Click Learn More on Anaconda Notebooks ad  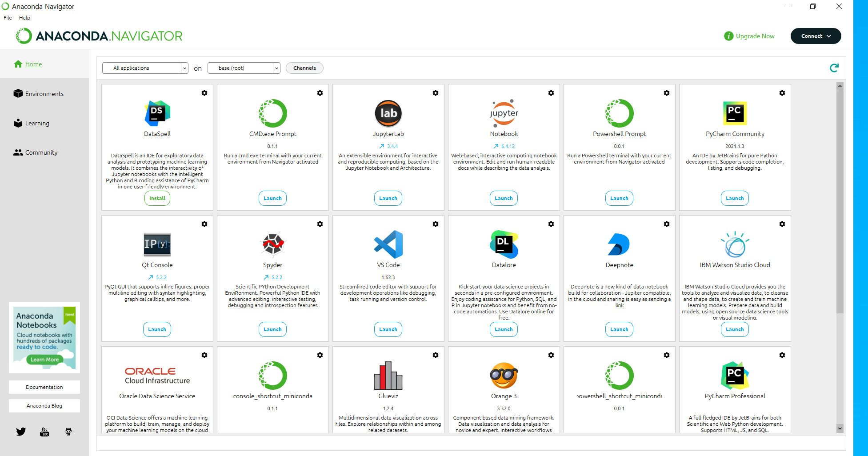(x=44, y=360)
